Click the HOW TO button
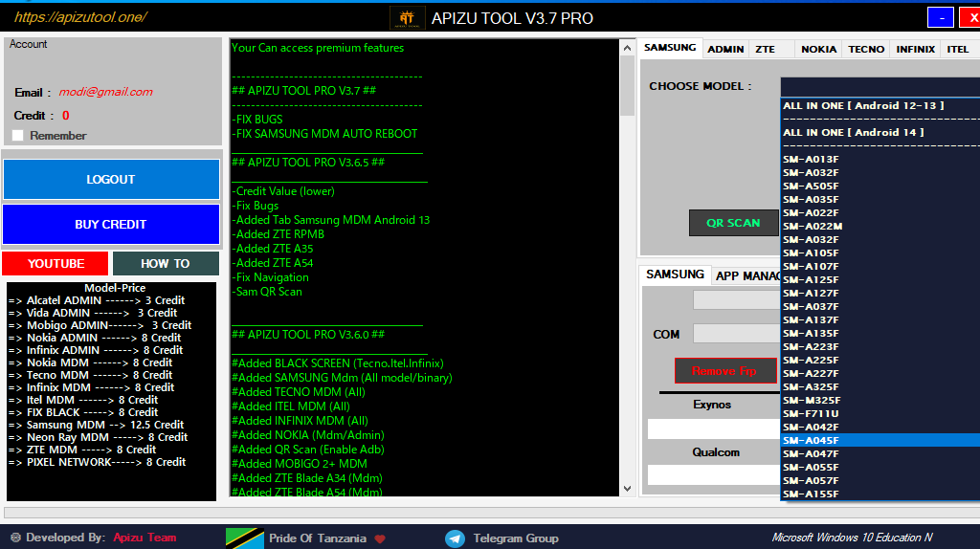The image size is (980, 549). tap(166, 264)
